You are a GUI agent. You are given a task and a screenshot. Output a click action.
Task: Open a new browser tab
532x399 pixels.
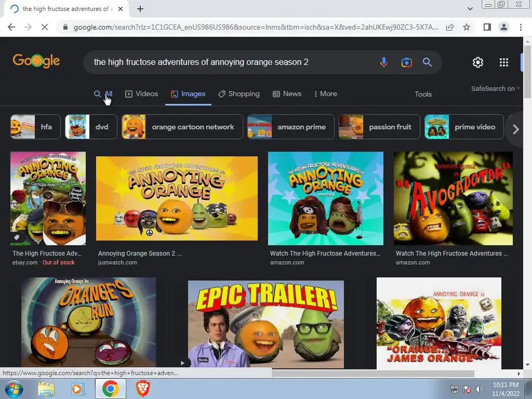pyautogui.click(x=140, y=9)
